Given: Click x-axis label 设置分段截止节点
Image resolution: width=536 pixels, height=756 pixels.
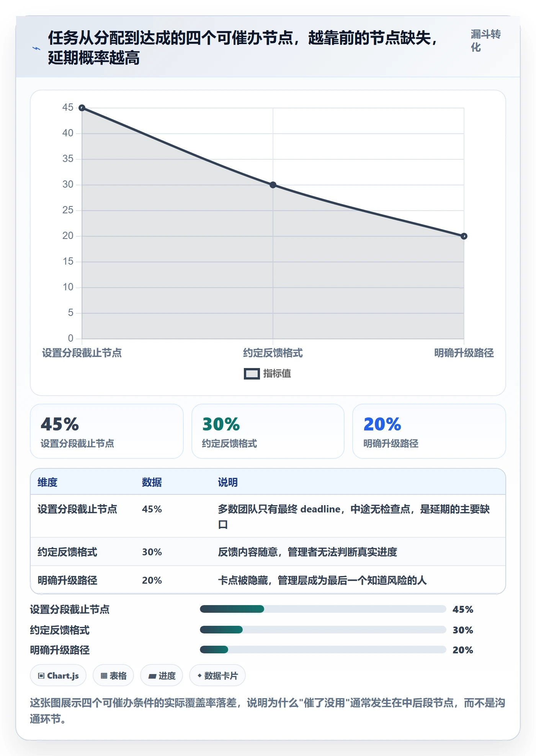Looking at the screenshot, I should coord(82,353).
